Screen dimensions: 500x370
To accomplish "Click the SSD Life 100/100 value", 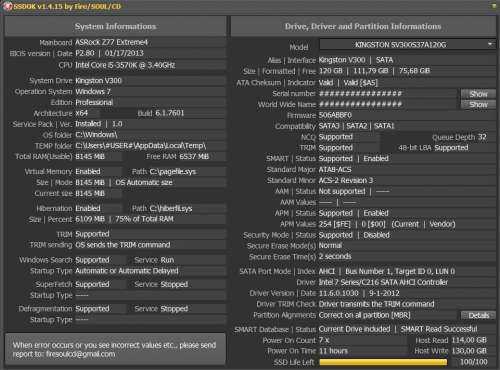I will click(x=474, y=362).
